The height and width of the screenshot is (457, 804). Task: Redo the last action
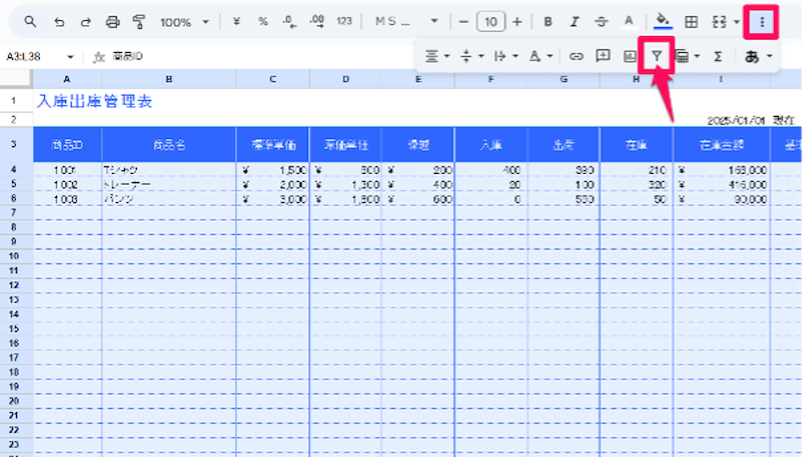pos(86,22)
